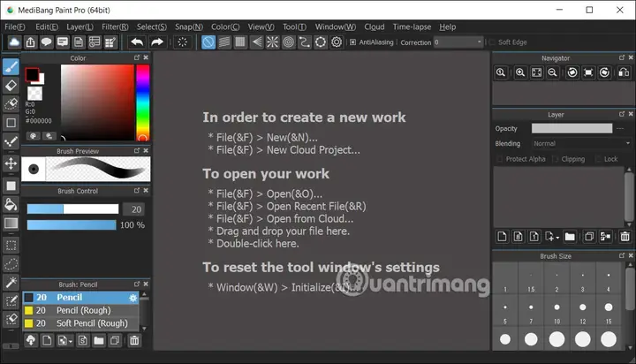Delete layer with the Layer panel trash icon
This screenshot has width=636, height=364.
(625, 237)
